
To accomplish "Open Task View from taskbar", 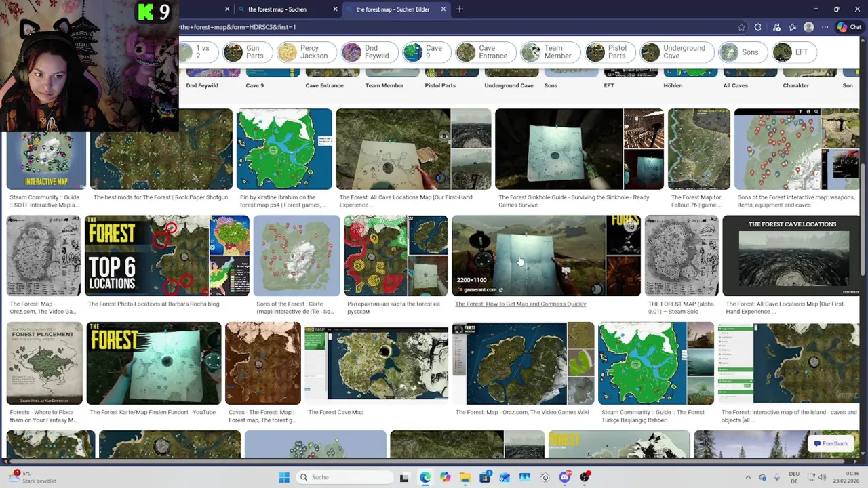I will tap(404, 477).
